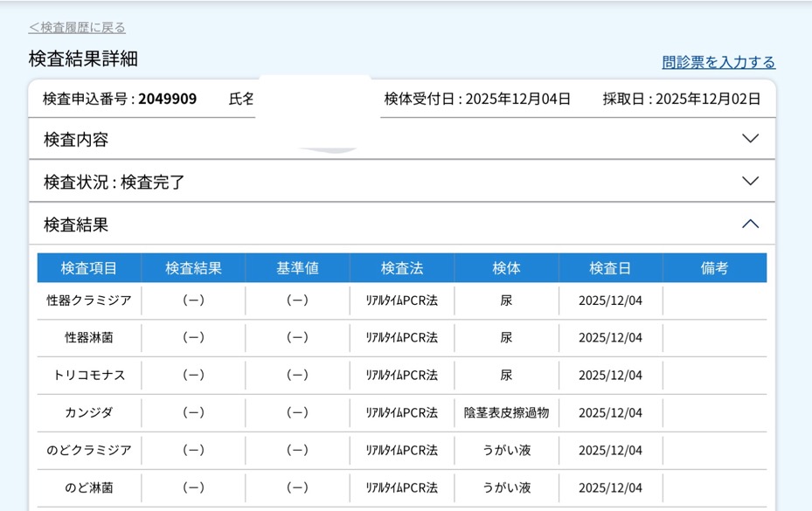This screenshot has height=511, width=812.
Task: Select the 備考 column header
Action: coord(714,268)
